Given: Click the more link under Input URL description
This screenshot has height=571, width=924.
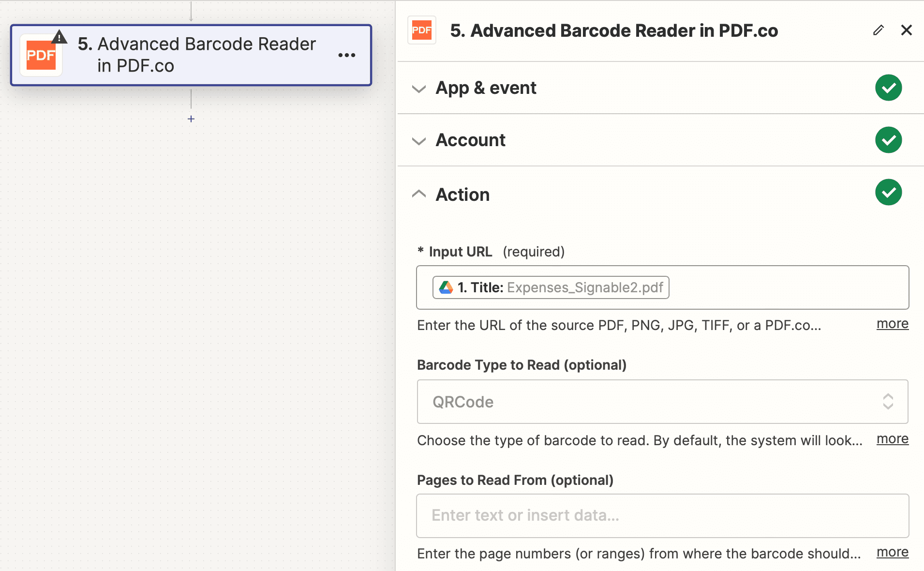Looking at the screenshot, I should click(892, 324).
